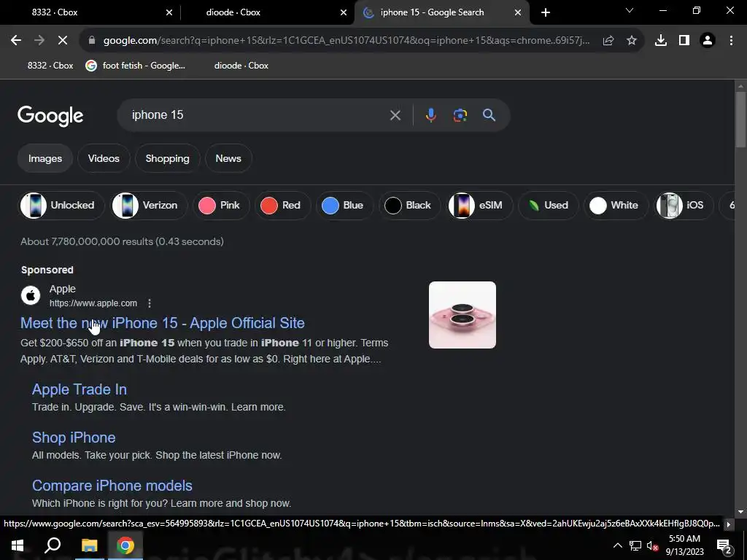This screenshot has height=560, width=747.
Task: Open search by image (Lens)
Action: [460, 115]
